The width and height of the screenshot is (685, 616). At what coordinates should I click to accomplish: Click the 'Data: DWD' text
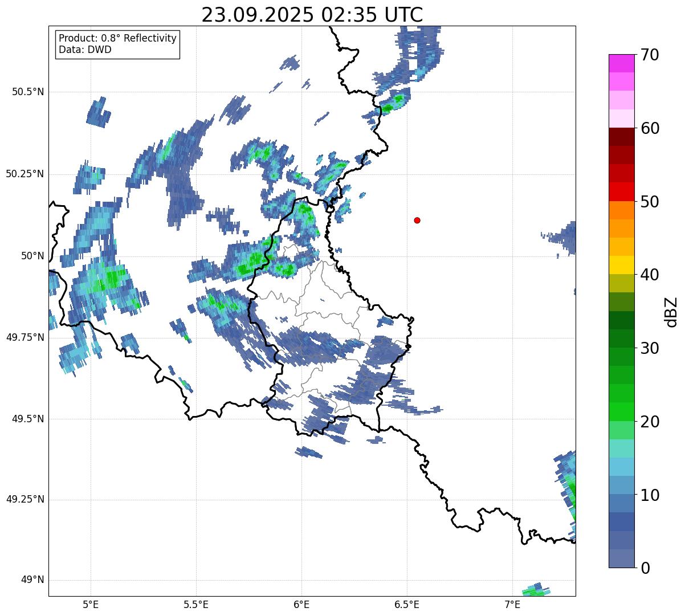tap(85, 50)
